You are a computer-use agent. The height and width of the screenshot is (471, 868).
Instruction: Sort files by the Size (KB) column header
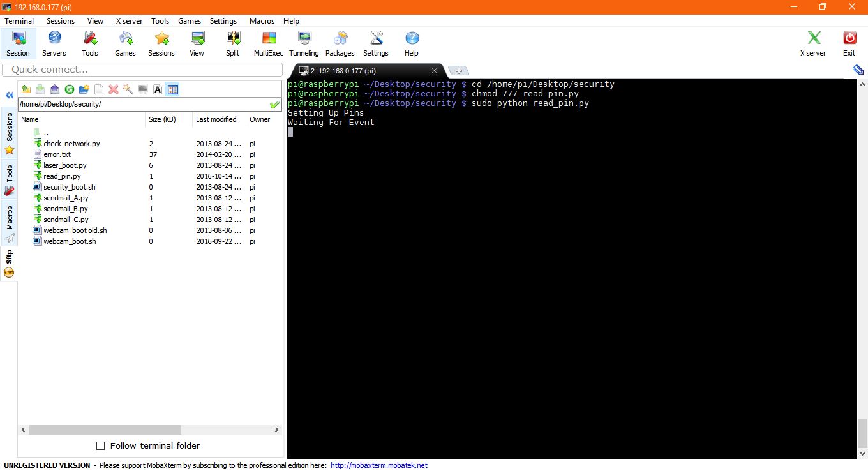[x=168, y=119]
